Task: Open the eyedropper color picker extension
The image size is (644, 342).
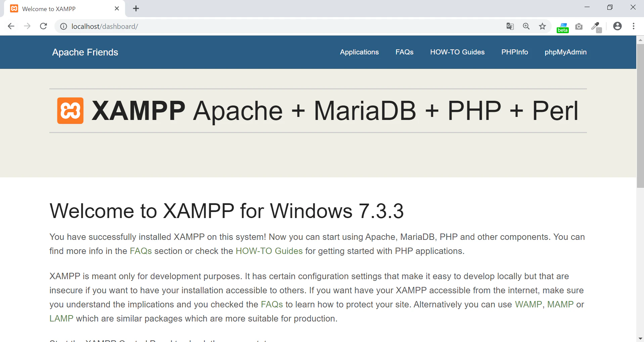Action: (x=596, y=27)
